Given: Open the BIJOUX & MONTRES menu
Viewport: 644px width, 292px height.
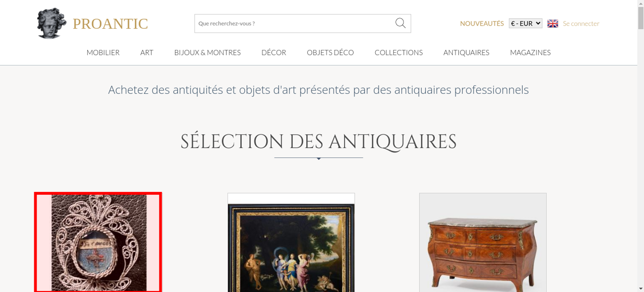Looking at the screenshot, I should click(207, 52).
